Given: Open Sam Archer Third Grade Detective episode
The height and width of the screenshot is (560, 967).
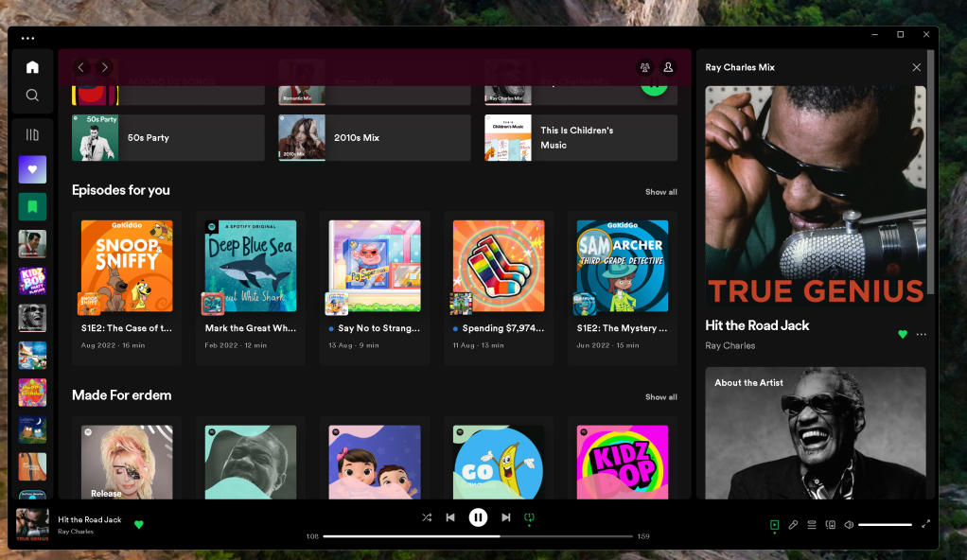Looking at the screenshot, I should pos(623,288).
